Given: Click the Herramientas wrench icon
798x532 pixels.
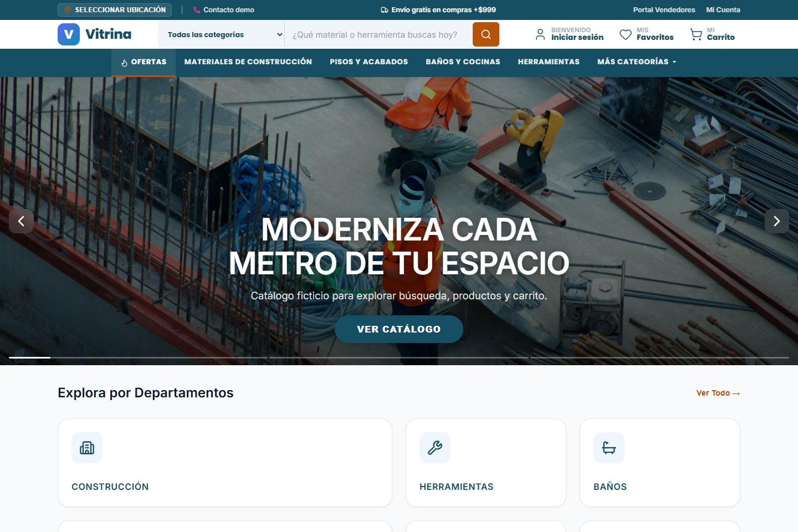Looking at the screenshot, I should pyautogui.click(x=435, y=448).
